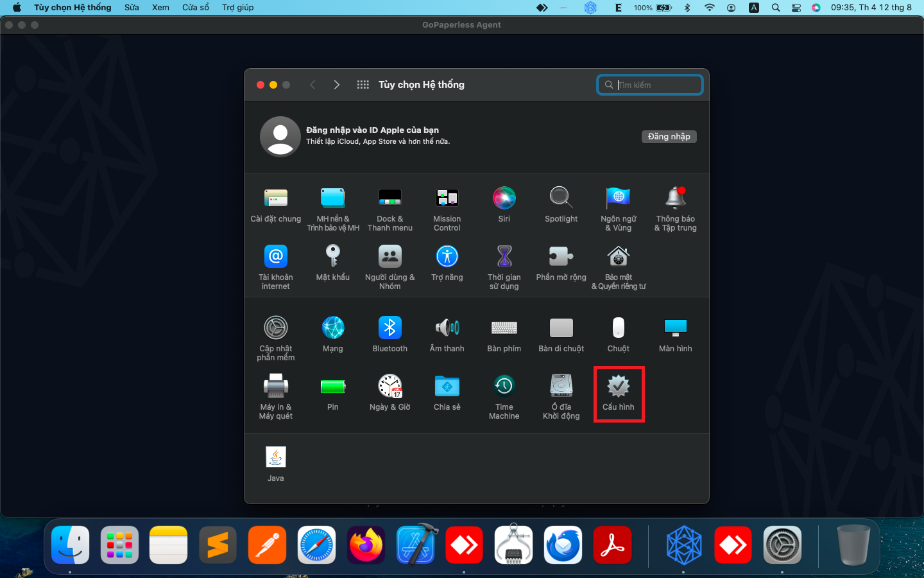Launch Safari from the Dock

tap(317, 545)
